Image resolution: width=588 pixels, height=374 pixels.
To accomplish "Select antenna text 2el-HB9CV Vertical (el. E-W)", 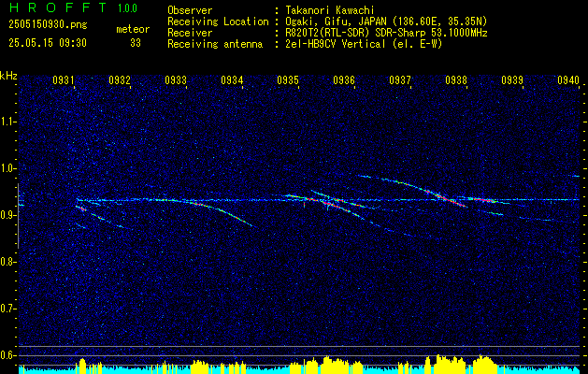I will [x=364, y=44].
